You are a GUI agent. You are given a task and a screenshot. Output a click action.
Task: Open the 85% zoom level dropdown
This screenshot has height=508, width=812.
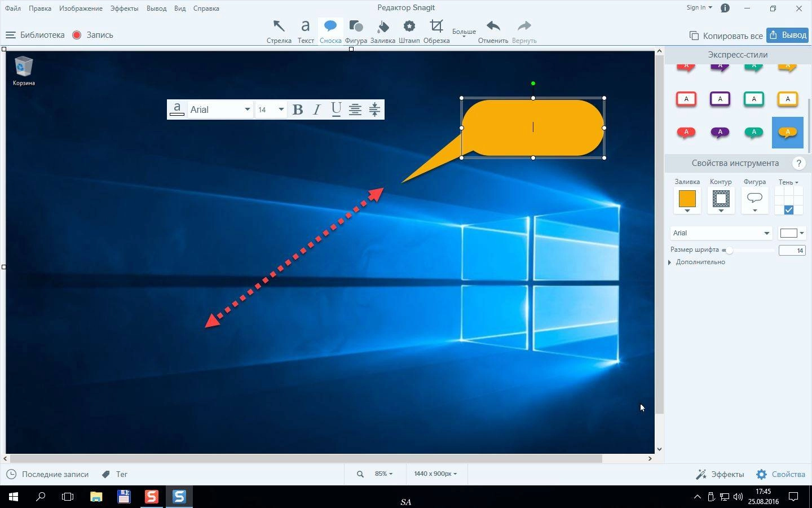pos(383,474)
